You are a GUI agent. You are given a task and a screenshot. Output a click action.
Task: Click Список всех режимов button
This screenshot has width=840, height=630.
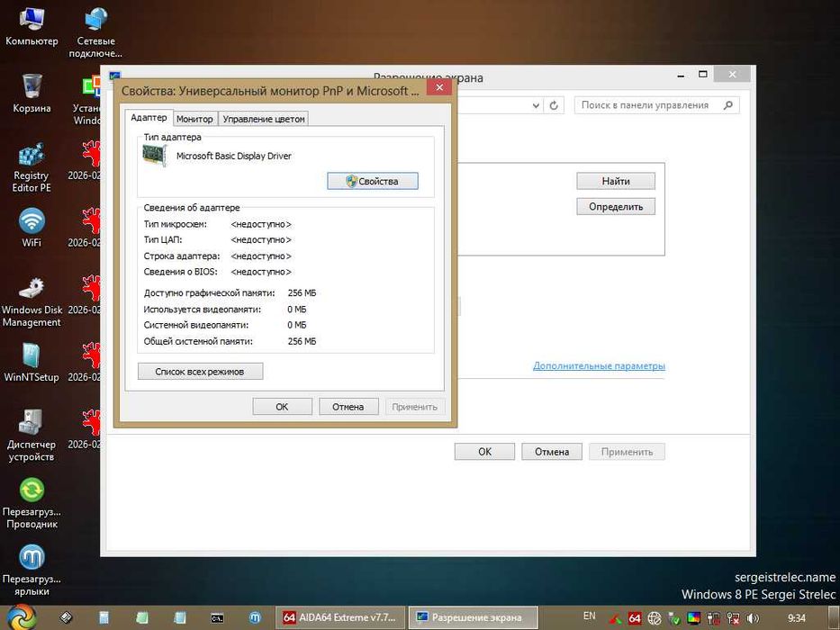tap(201, 371)
